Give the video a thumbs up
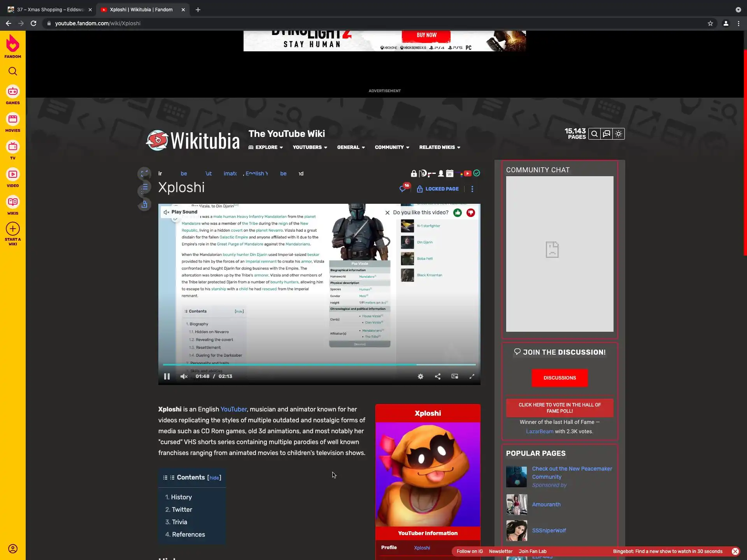Viewport: 747px width, 560px height. tap(458, 213)
